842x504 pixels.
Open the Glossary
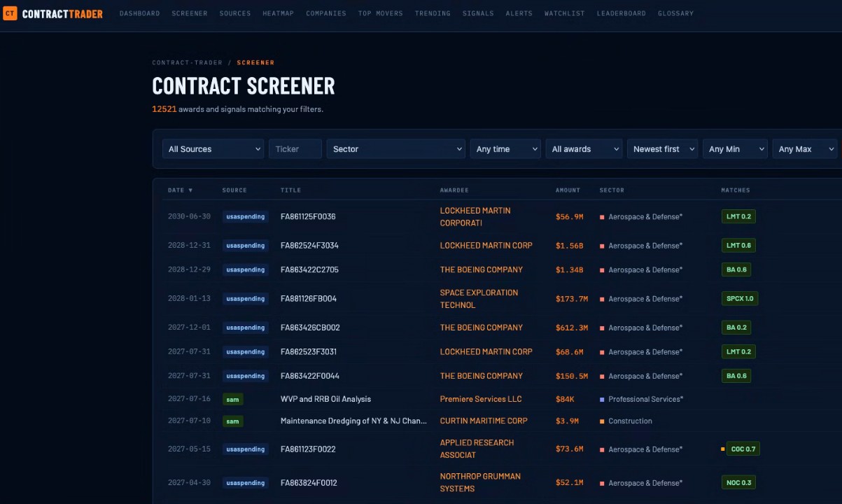click(675, 13)
